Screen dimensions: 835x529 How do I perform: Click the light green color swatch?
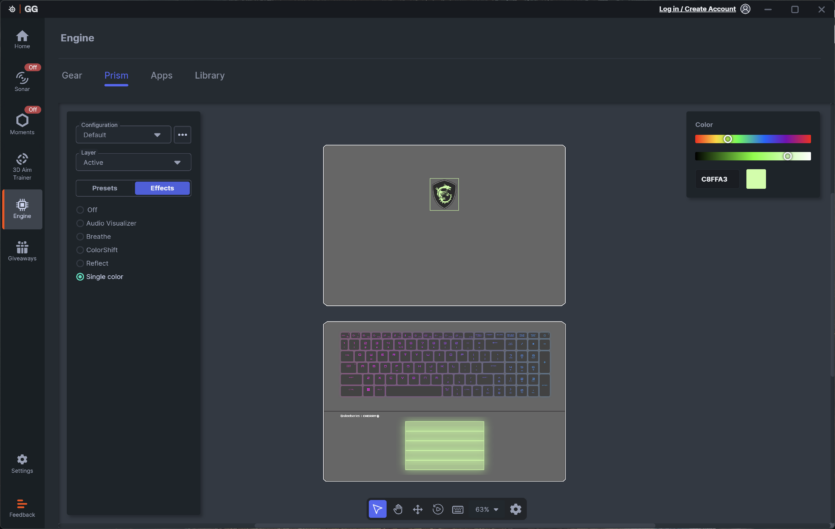[x=756, y=179]
